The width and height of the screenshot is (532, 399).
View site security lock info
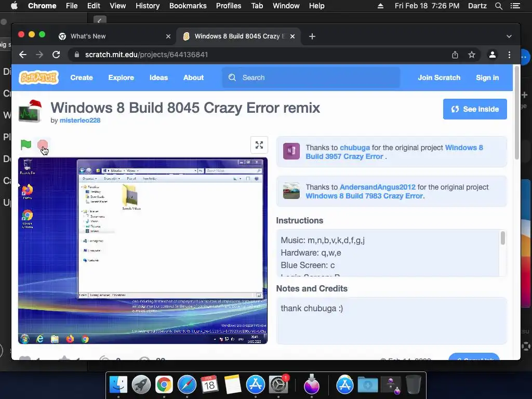point(77,55)
